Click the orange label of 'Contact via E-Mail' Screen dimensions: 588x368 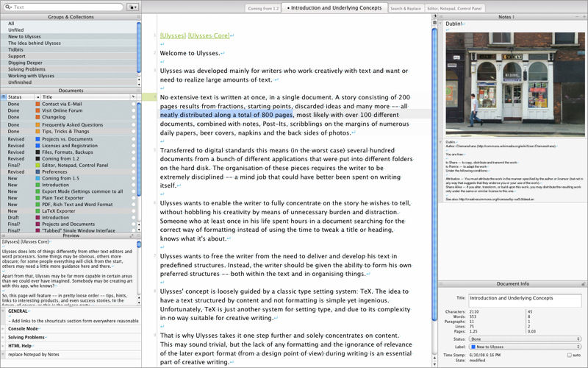(37, 104)
